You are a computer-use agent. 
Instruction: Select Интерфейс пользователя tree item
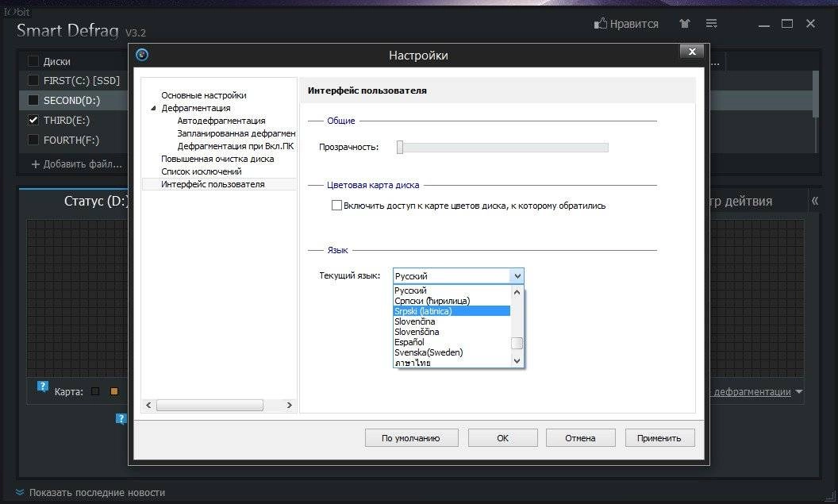pos(213,184)
